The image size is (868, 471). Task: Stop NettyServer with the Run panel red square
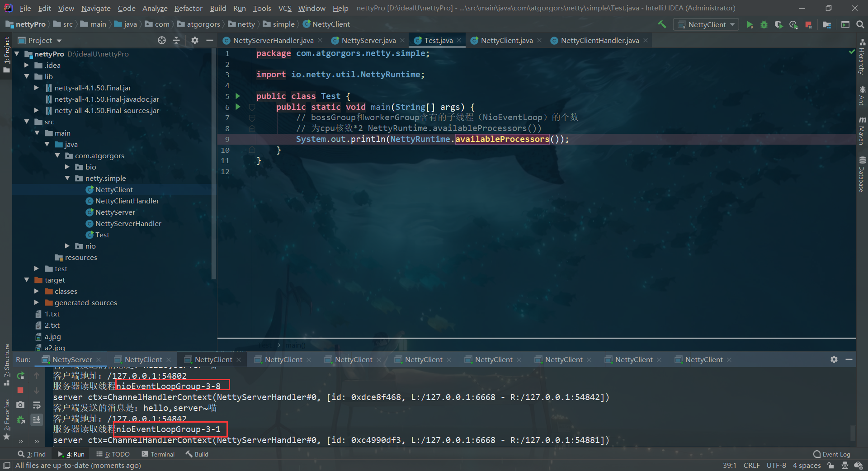tap(20, 390)
